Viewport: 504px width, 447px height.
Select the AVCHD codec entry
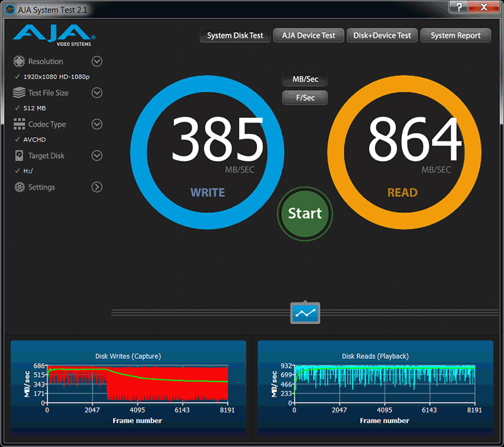[30, 140]
